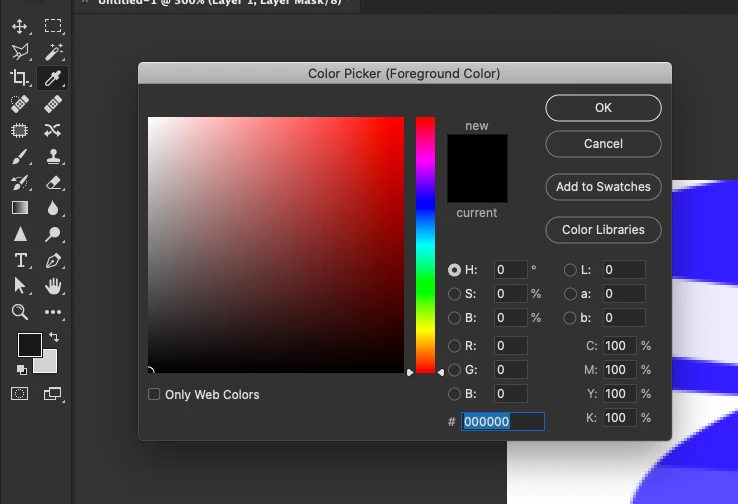
Task: Select the Rectangular Marquee tool
Action: (x=53, y=26)
